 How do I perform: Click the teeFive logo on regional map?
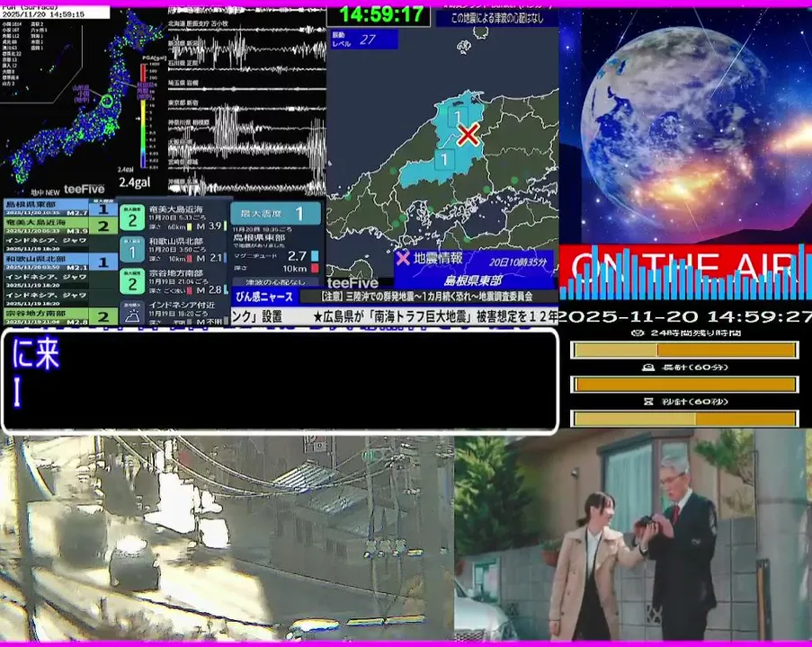pos(352,283)
